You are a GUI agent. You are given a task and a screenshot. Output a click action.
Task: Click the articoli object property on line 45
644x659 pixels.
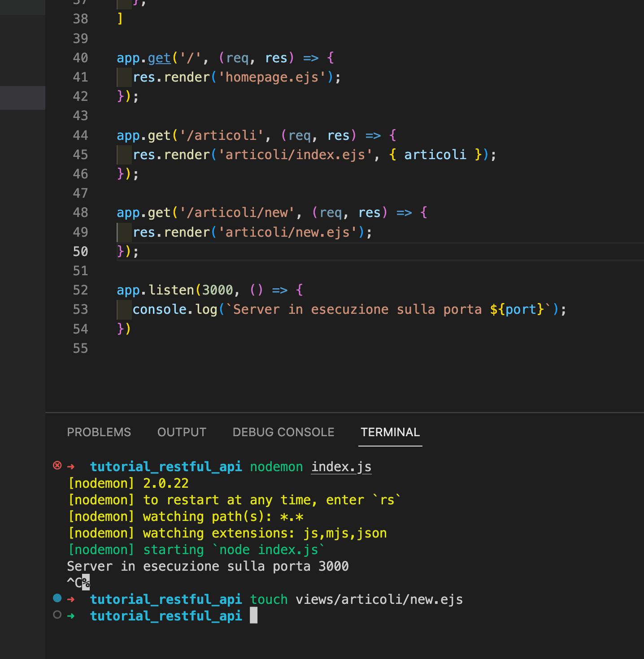click(x=435, y=155)
